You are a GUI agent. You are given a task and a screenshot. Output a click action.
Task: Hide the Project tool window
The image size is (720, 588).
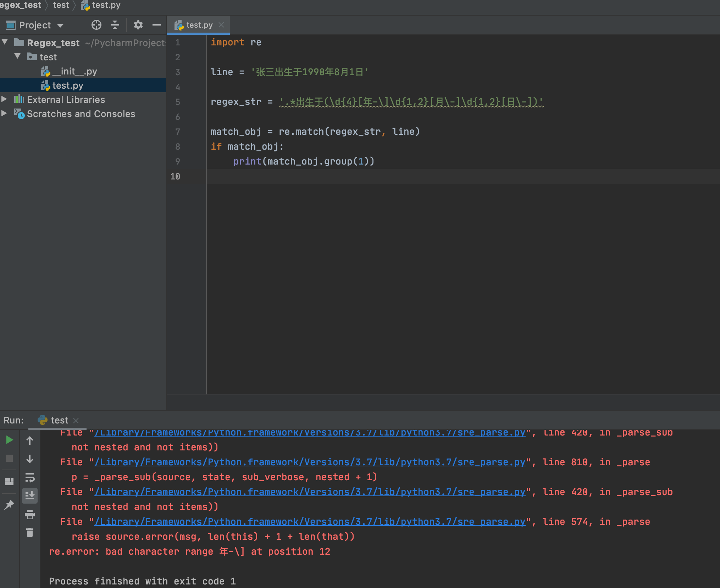click(157, 25)
